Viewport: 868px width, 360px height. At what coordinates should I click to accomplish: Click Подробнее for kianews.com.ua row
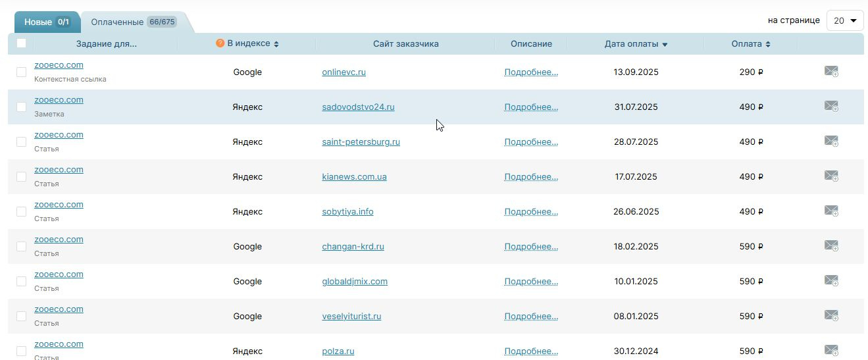coord(531,176)
